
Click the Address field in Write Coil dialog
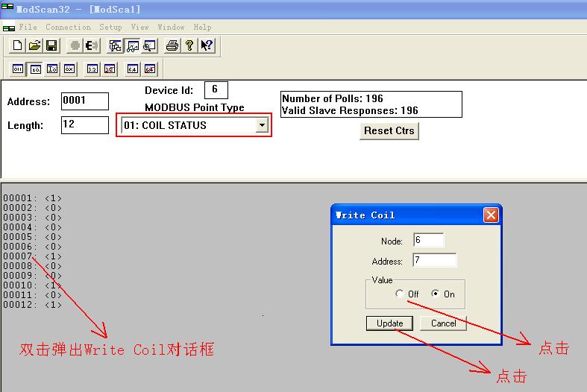pos(435,260)
